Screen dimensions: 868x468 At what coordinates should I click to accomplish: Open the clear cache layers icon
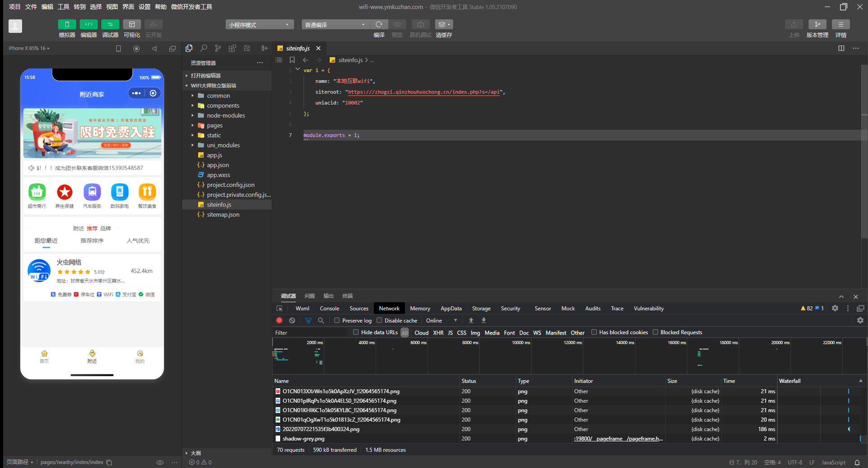coord(444,24)
